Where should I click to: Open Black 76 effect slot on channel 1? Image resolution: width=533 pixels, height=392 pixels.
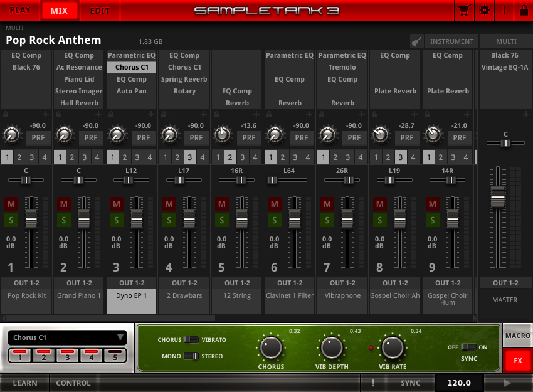click(26, 67)
